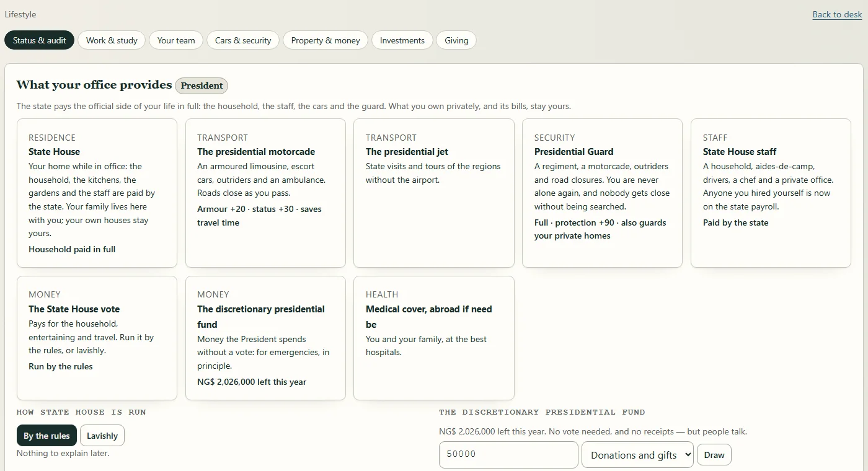Click the Draw button for the fund
Viewport: 868px width, 471px height.
point(714,455)
